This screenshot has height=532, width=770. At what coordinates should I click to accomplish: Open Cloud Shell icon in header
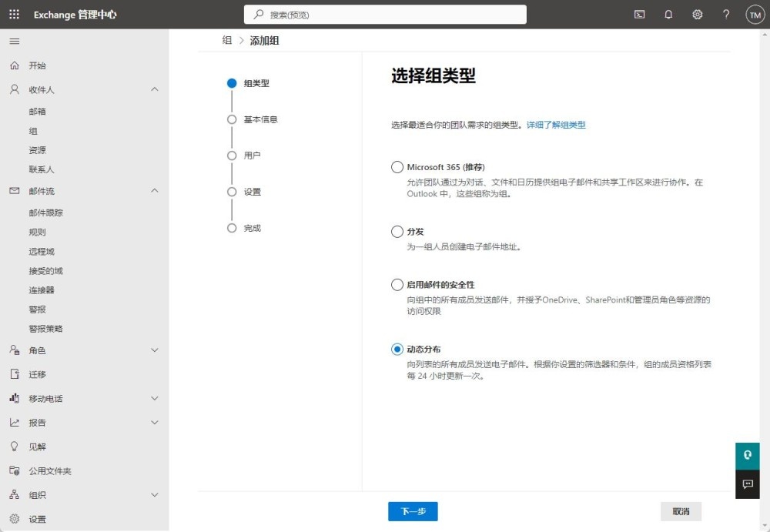click(639, 14)
